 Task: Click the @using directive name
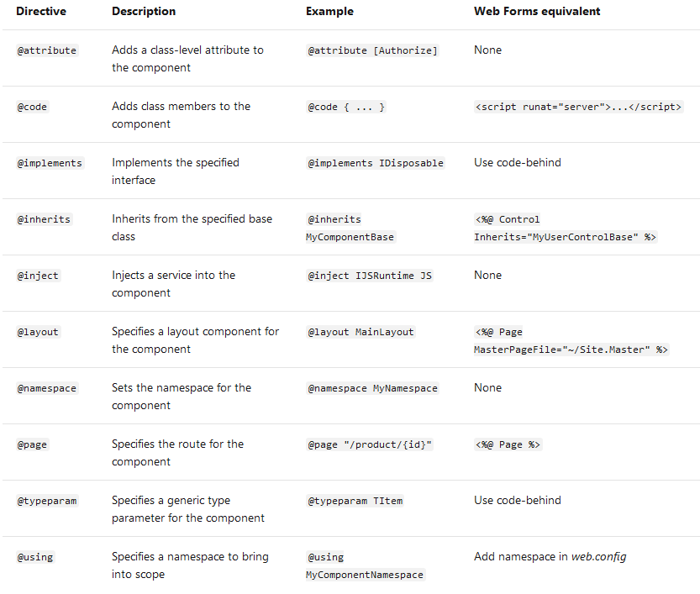pyautogui.click(x=35, y=557)
